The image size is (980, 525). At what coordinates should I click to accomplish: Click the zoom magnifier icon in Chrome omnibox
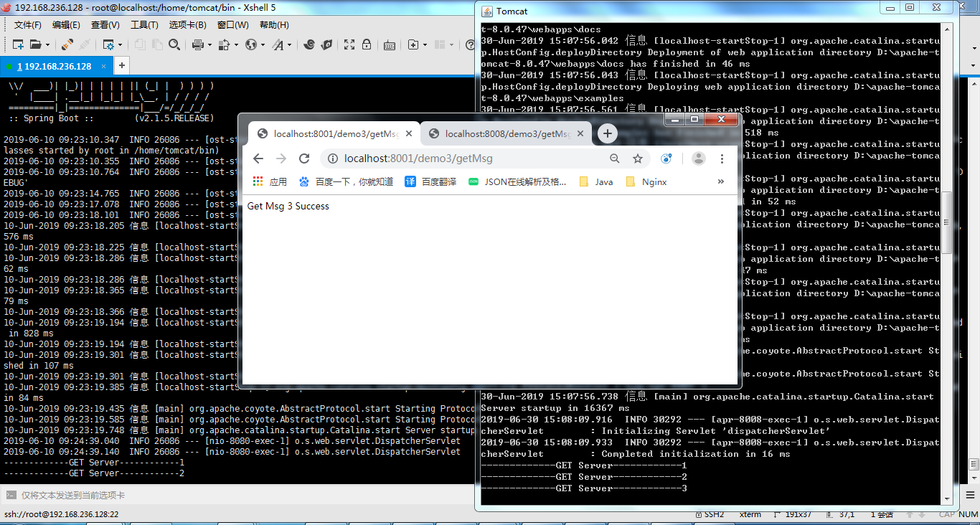pos(615,159)
